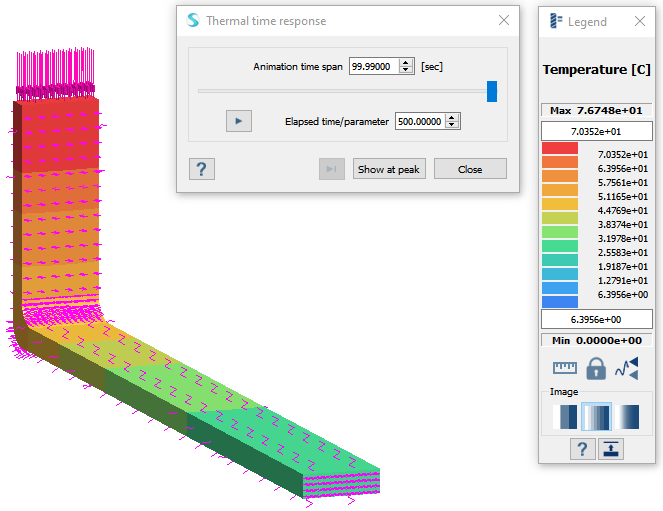This screenshot has height=511, width=663.
Task: Toggle the legend lock icon
Action: point(596,369)
